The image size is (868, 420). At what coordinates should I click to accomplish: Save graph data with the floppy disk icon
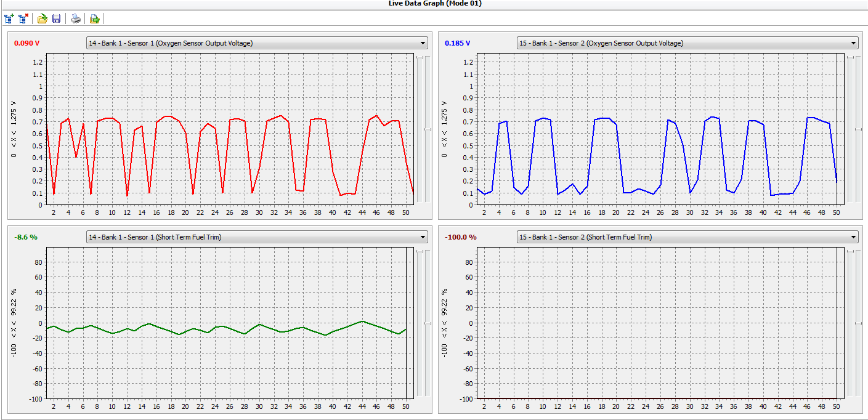[x=56, y=19]
